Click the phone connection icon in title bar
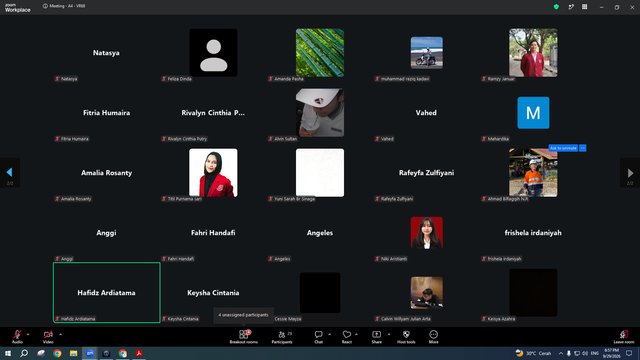The width and height of the screenshot is (640, 360). [571, 7]
